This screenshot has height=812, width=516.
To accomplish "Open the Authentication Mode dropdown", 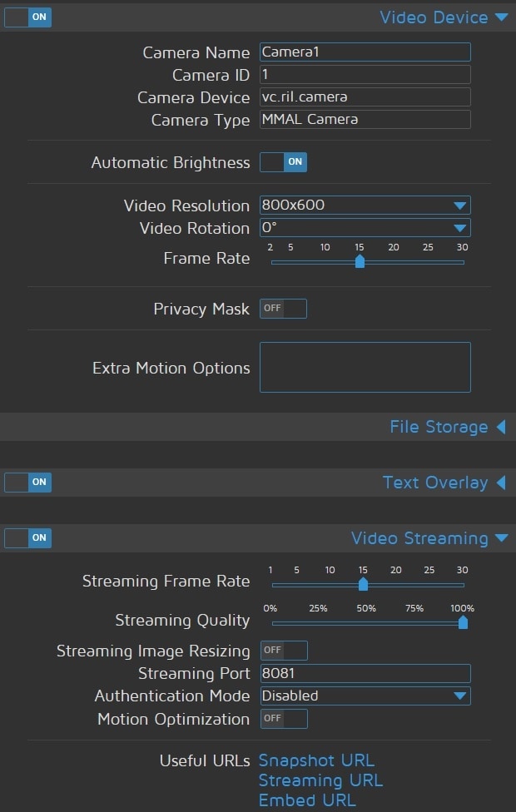I will (x=365, y=696).
